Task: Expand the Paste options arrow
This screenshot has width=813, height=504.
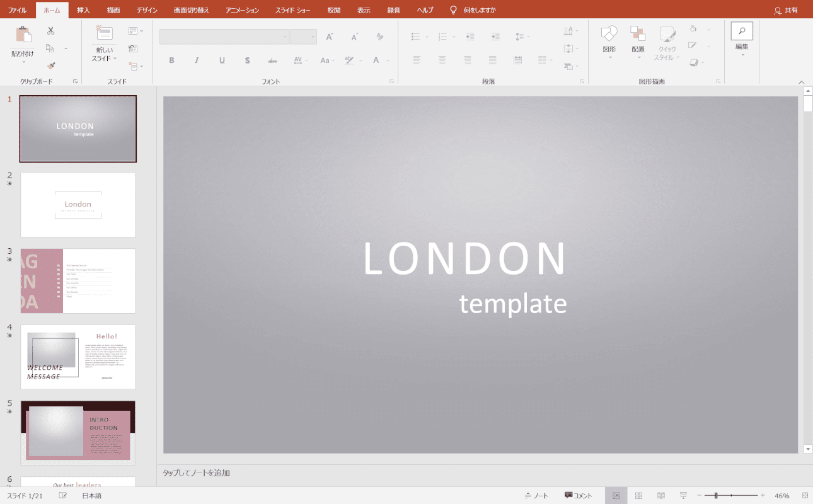Action: point(23,62)
